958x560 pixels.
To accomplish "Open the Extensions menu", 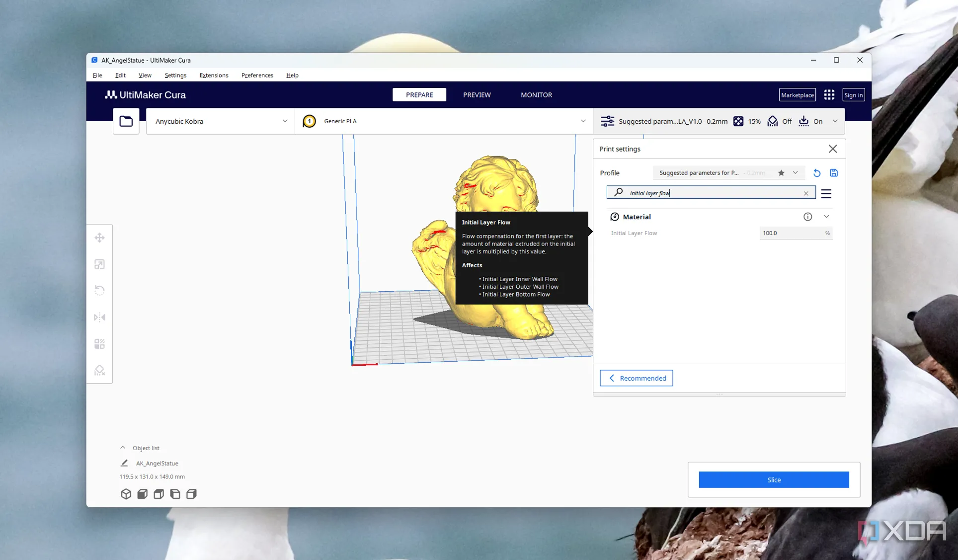I will tap(214, 76).
